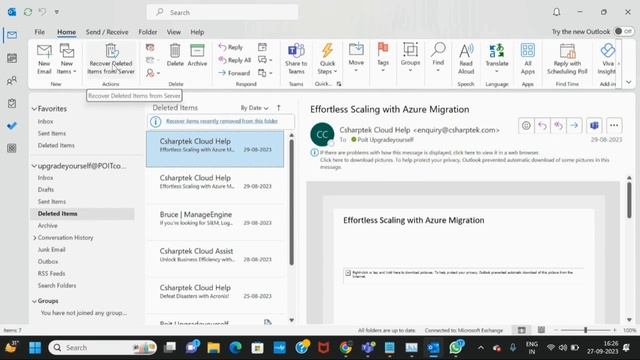Click Reply with Scheduling Poll
Viewport: 640px width, 360px height.
(x=567, y=59)
